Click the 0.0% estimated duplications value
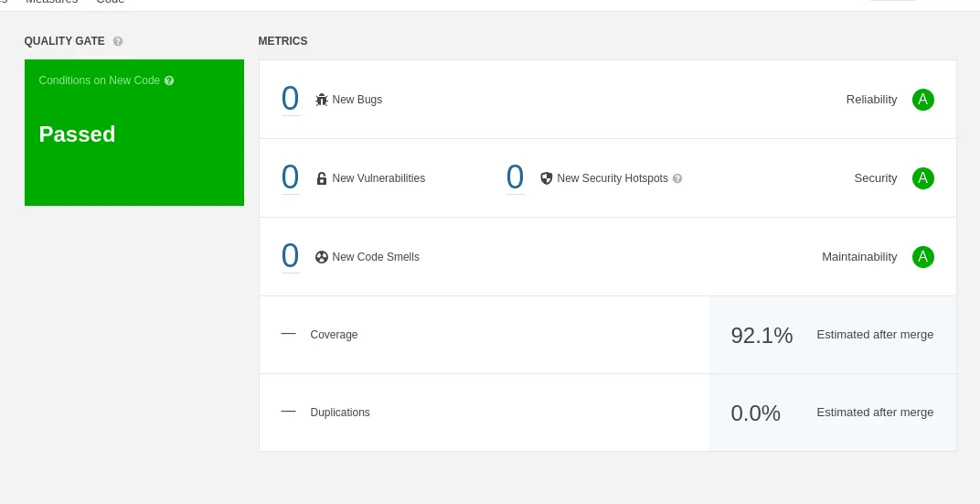Viewport: 980px width, 504px height. point(755,413)
